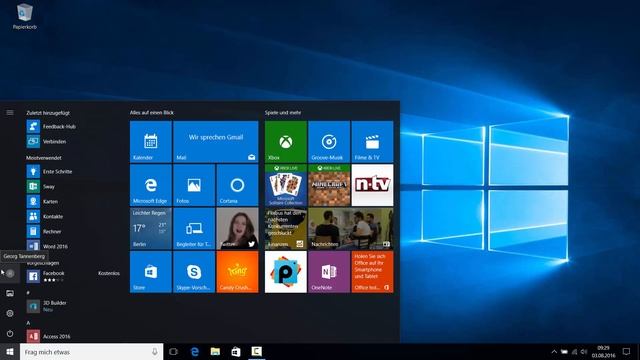
Task: Open the Filme & TV tile
Action: (x=372, y=142)
